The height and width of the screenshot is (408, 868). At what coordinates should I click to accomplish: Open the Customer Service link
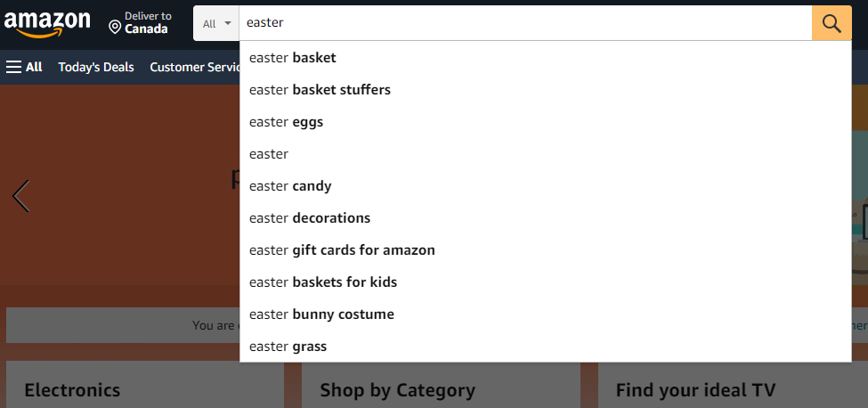(x=195, y=67)
